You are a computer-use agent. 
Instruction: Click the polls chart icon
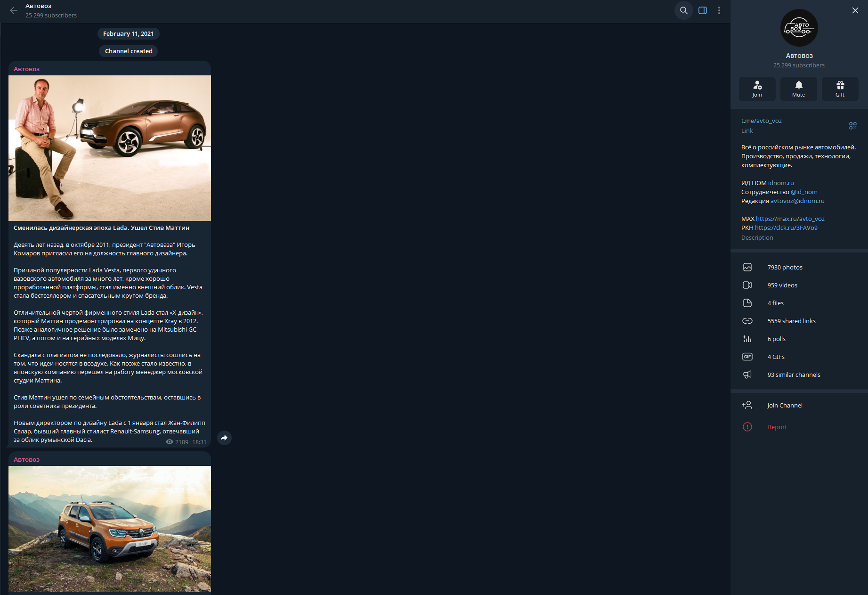tap(747, 339)
